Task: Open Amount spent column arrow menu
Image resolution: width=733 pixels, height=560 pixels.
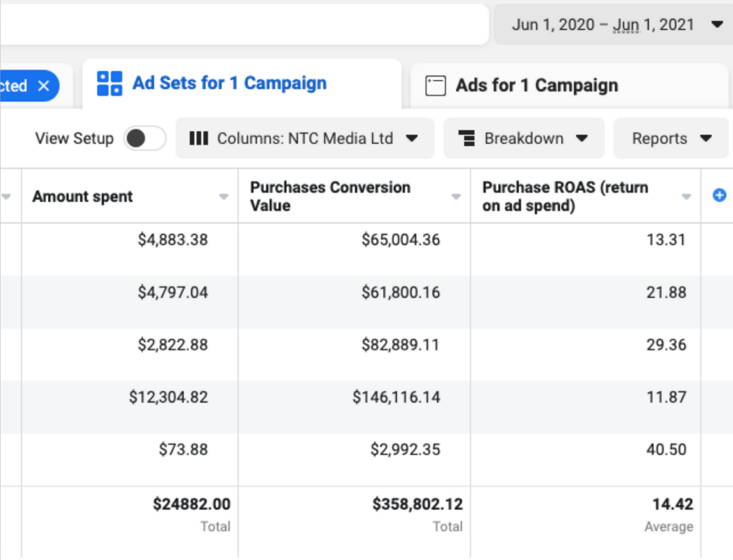Action: point(224,197)
